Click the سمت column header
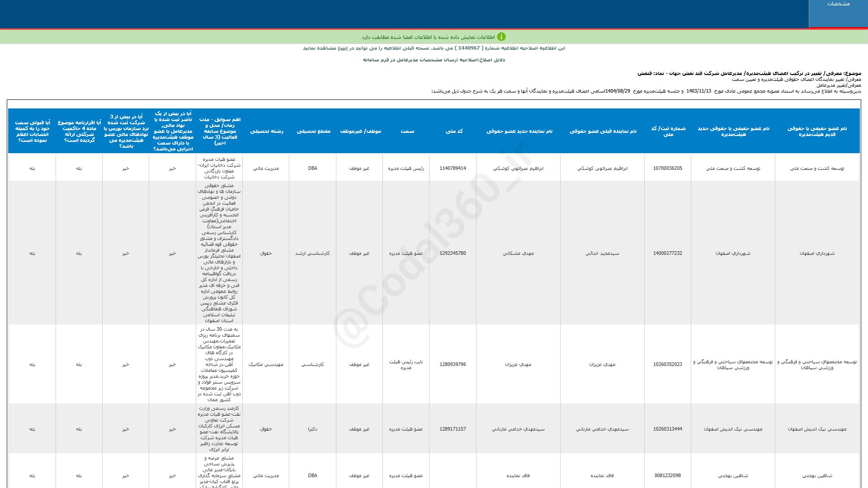Viewport: 868px width, 488px height. [407, 131]
